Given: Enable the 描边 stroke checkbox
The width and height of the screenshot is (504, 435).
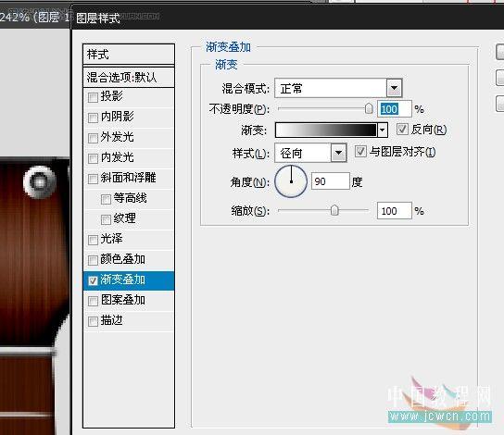Looking at the screenshot, I should (93, 321).
